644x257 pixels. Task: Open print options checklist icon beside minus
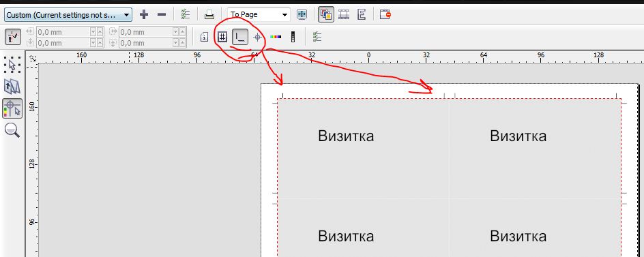(186, 15)
